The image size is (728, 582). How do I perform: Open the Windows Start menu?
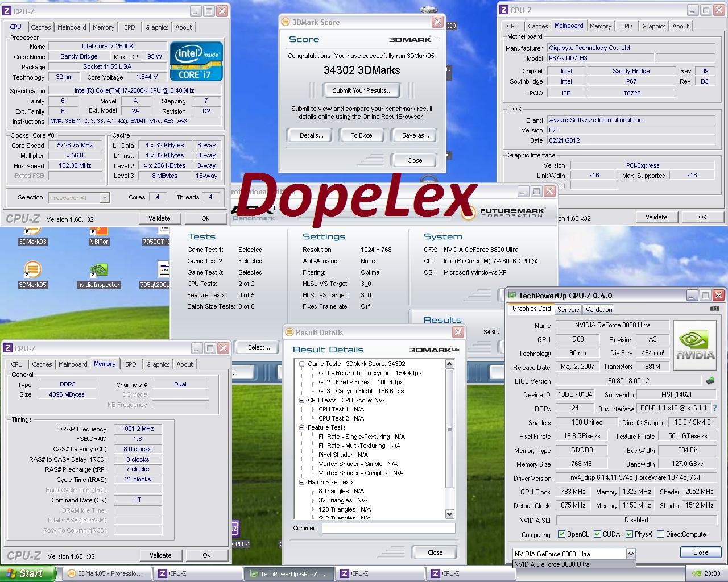(x=27, y=573)
